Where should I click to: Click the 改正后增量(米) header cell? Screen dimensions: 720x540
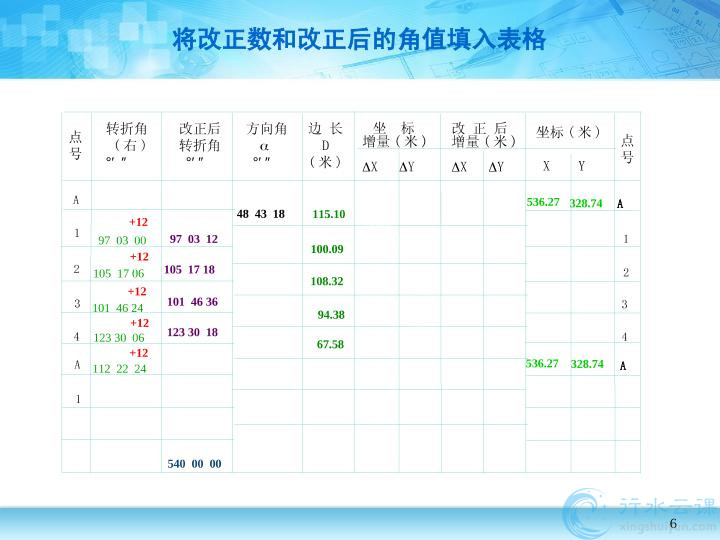coord(483,134)
